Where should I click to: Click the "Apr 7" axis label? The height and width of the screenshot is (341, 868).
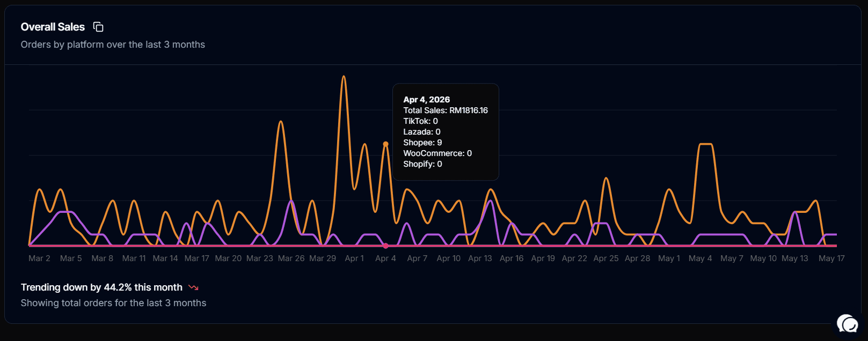417,258
